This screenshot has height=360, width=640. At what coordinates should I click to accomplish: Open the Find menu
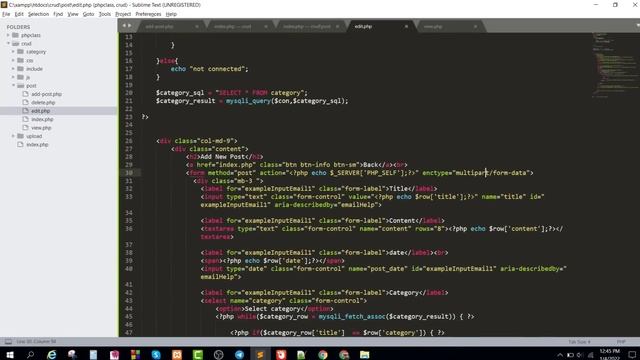pyautogui.click(x=58, y=14)
